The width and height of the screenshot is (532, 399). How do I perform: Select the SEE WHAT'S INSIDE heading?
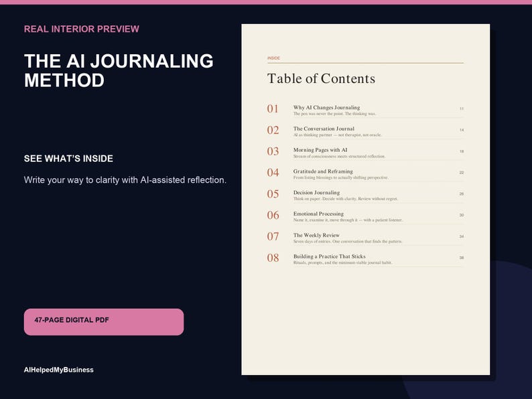(x=68, y=158)
